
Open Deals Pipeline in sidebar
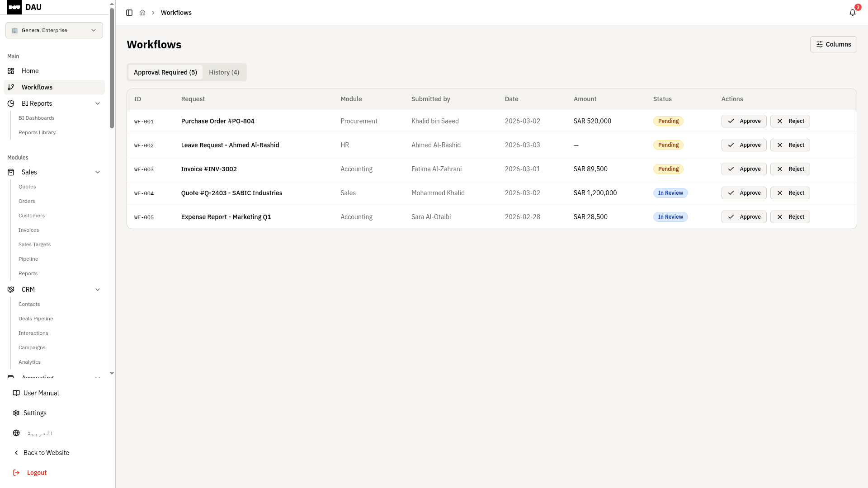[36, 319]
